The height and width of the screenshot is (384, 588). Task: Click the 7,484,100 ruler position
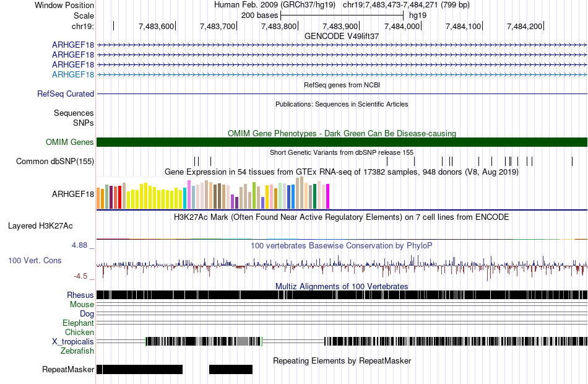pos(463,26)
